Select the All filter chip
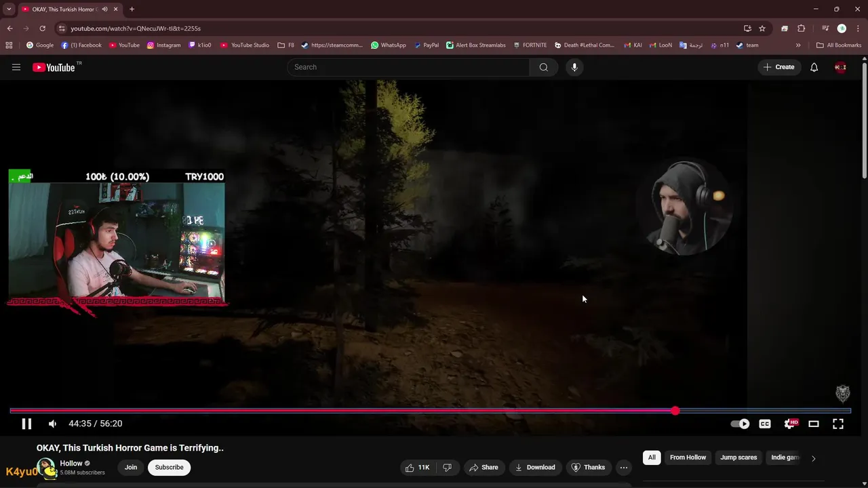Viewport: 868px width, 488px height. coord(652,457)
